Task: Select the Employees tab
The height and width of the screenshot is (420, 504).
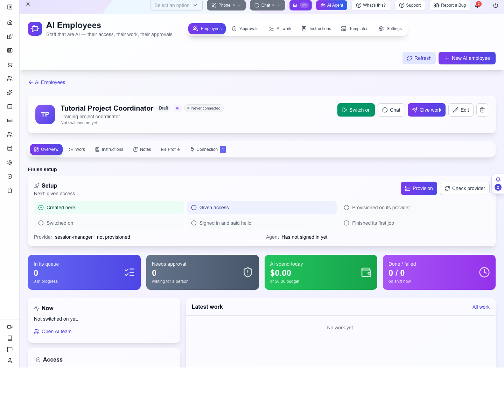Action: coord(207,29)
